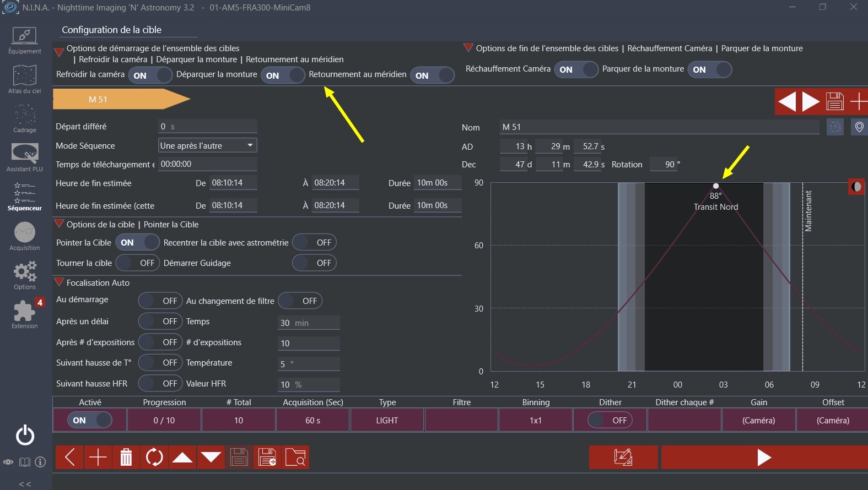Open the Assistant PLU tab
Screen dimensions: 868x490
click(x=25, y=157)
